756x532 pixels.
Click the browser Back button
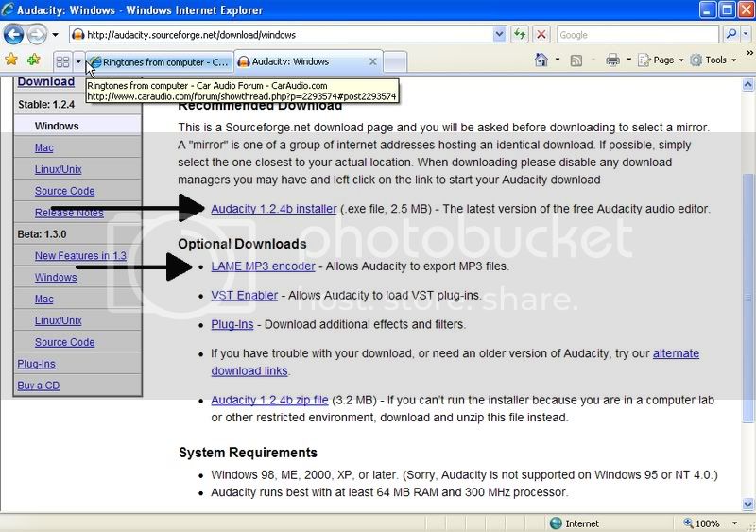(x=14, y=35)
